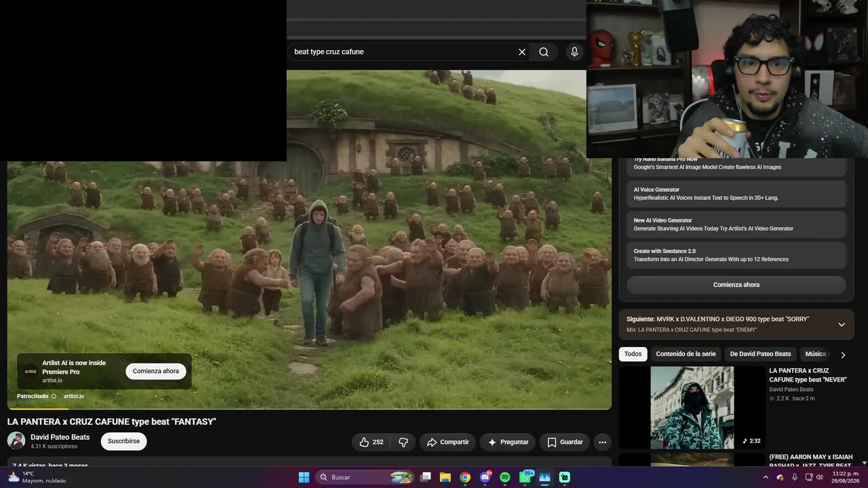The image size is (868, 488).
Task: Open the Compartir share dialog
Action: tap(448, 442)
